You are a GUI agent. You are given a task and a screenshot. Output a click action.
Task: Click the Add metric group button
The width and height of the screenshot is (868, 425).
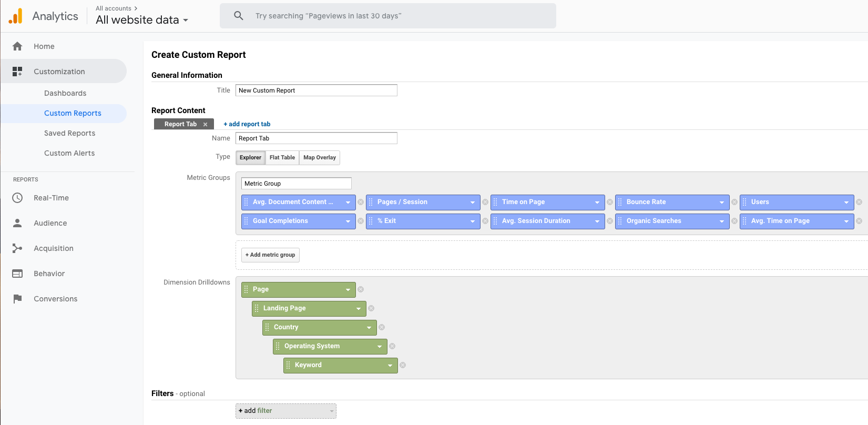tap(270, 255)
